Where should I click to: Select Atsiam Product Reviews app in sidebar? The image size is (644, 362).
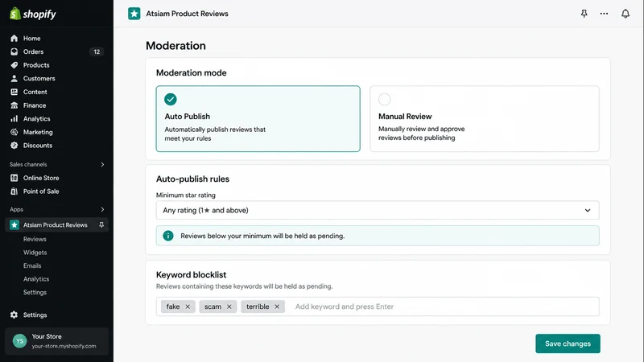(x=56, y=225)
